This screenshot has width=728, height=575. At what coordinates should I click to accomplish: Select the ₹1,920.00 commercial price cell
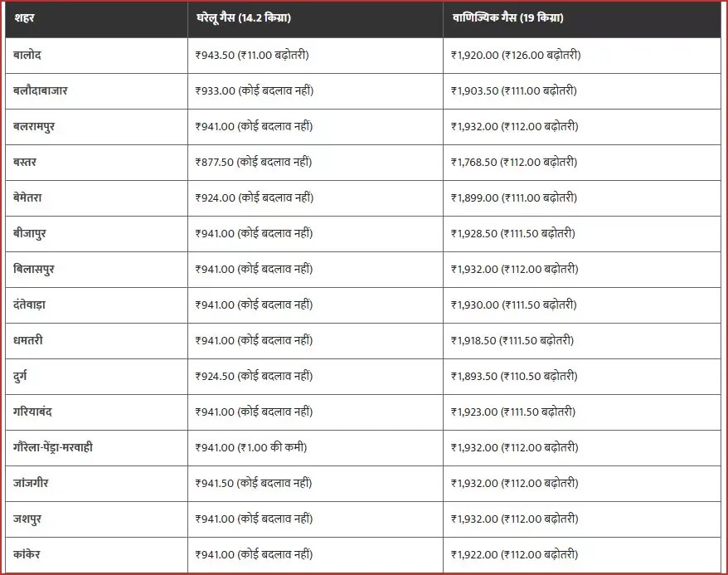[x=515, y=55]
